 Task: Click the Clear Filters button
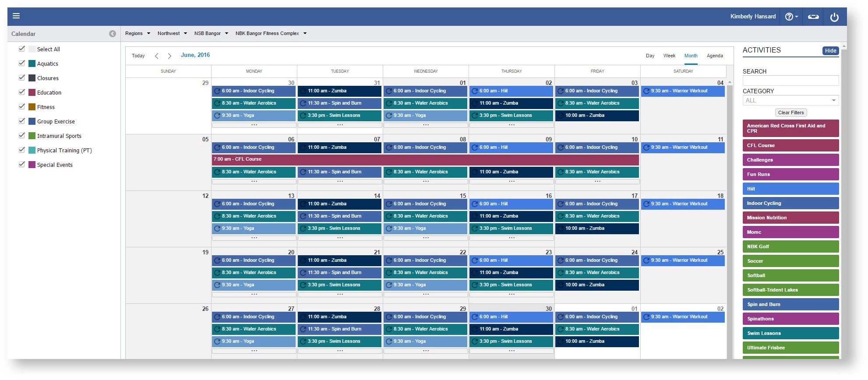pos(791,113)
